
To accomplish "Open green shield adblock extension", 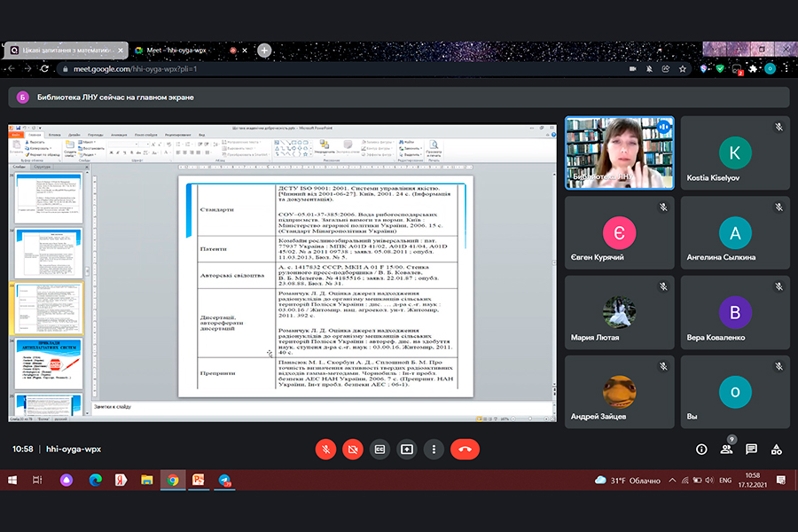I will [x=720, y=69].
